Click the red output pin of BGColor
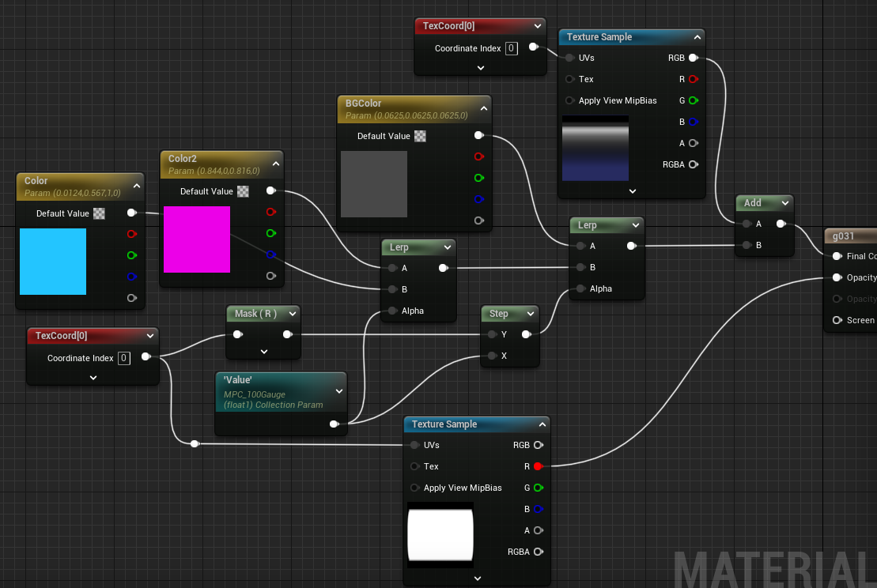 479,156
